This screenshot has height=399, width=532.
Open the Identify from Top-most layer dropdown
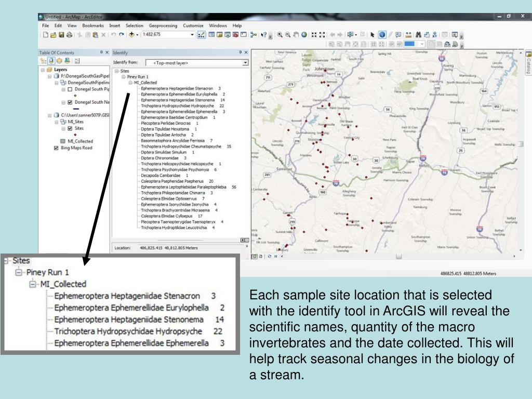coord(245,63)
